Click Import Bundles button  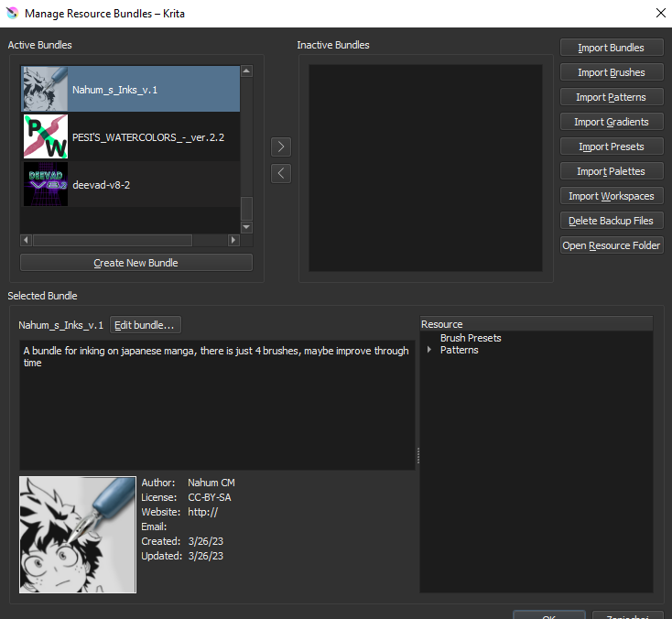[x=612, y=48]
